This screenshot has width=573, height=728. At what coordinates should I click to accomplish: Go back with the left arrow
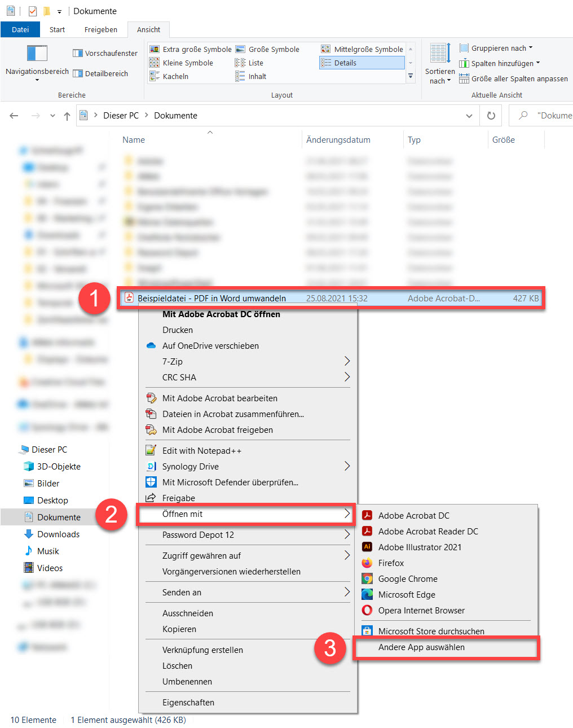click(x=14, y=116)
